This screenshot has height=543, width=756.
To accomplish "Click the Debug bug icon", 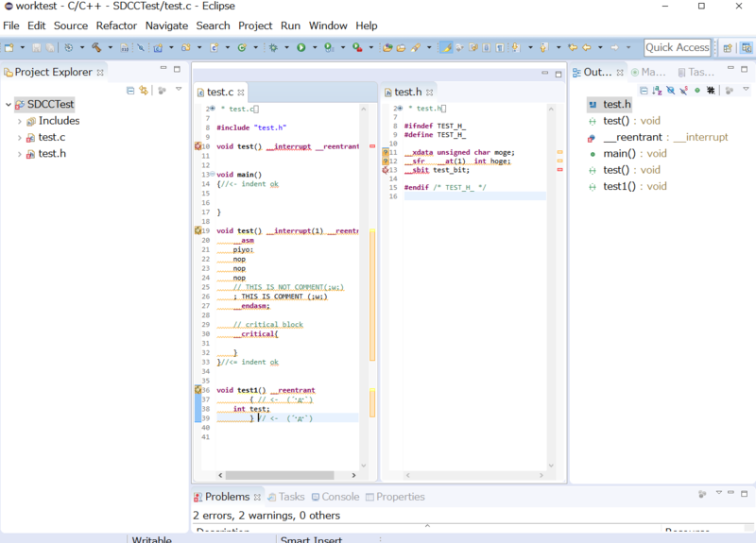I will tap(273, 47).
